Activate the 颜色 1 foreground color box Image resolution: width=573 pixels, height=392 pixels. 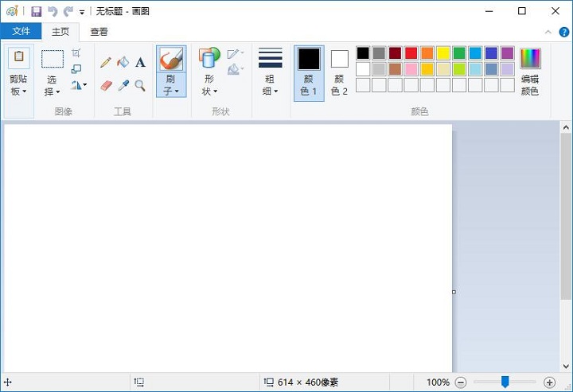309,72
